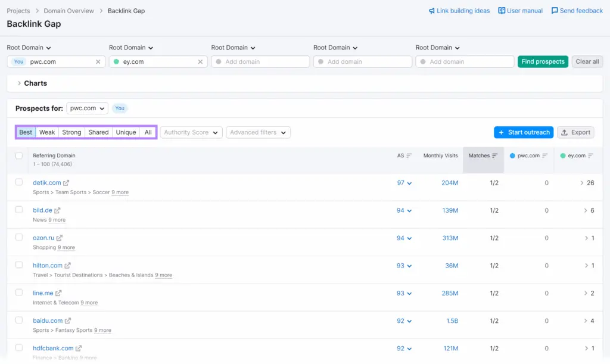Click external link icon next to detik.com
The width and height of the screenshot is (610, 364).
pos(67,183)
